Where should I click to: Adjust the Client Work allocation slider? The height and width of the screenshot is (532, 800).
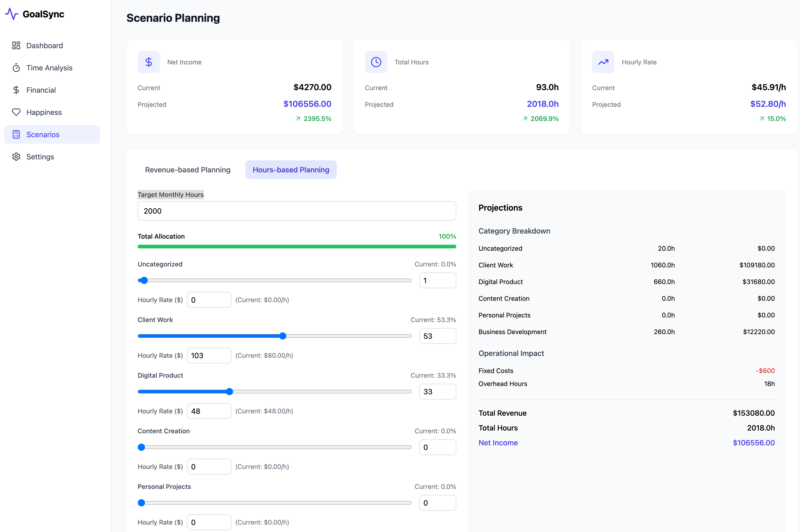[283, 336]
